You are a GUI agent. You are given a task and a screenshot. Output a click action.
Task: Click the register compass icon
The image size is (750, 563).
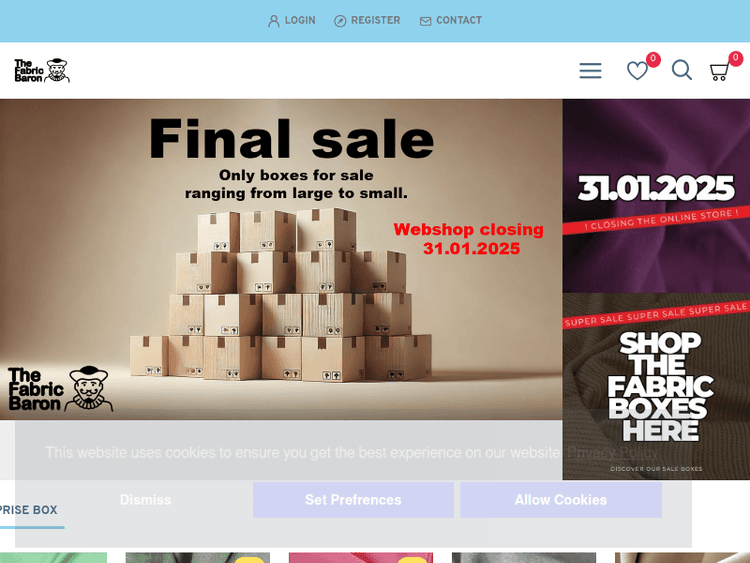pyautogui.click(x=340, y=21)
